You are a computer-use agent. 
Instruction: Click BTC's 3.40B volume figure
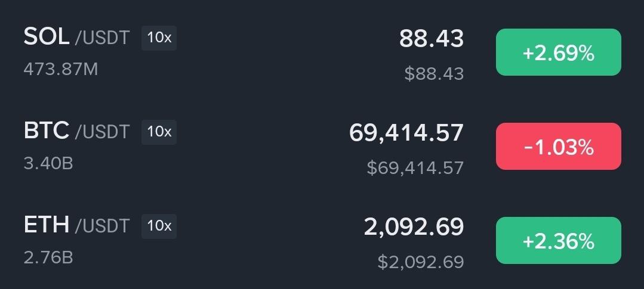(x=48, y=163)
